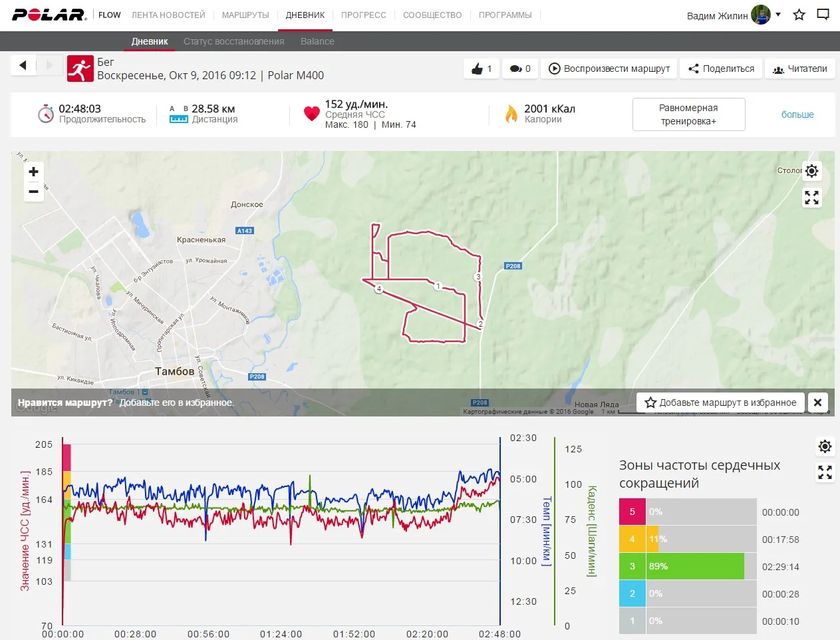The width and height of the screenshot is (840, 640).
Task: Open ЛЕНТА НОВОСТЕЙ menu
Action: 168,15
